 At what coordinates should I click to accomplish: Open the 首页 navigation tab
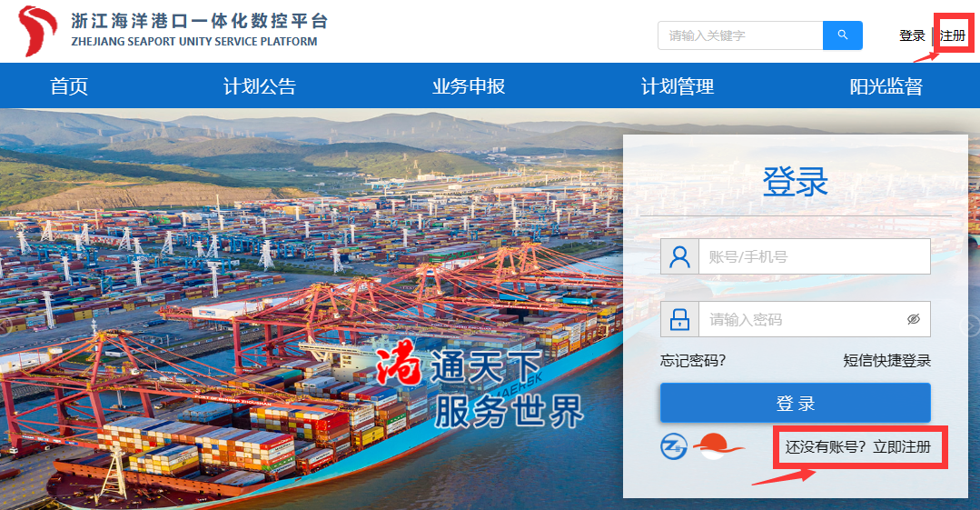69,85
